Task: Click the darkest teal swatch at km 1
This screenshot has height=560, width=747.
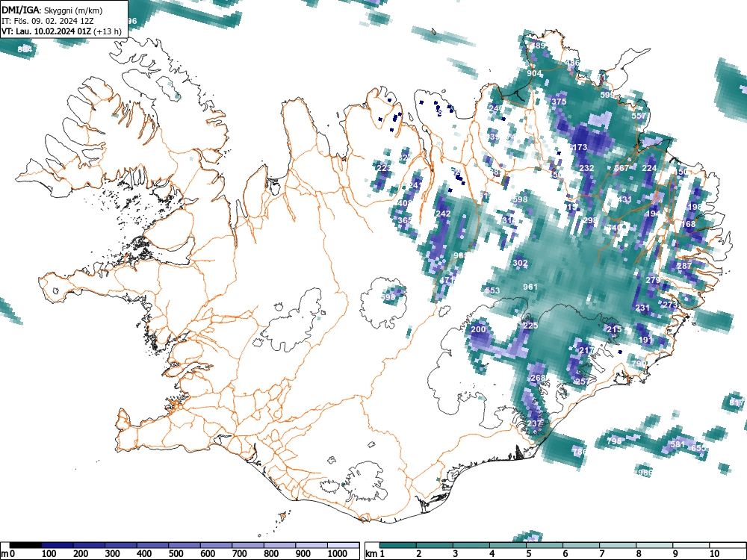Action: tap(398, 545)
